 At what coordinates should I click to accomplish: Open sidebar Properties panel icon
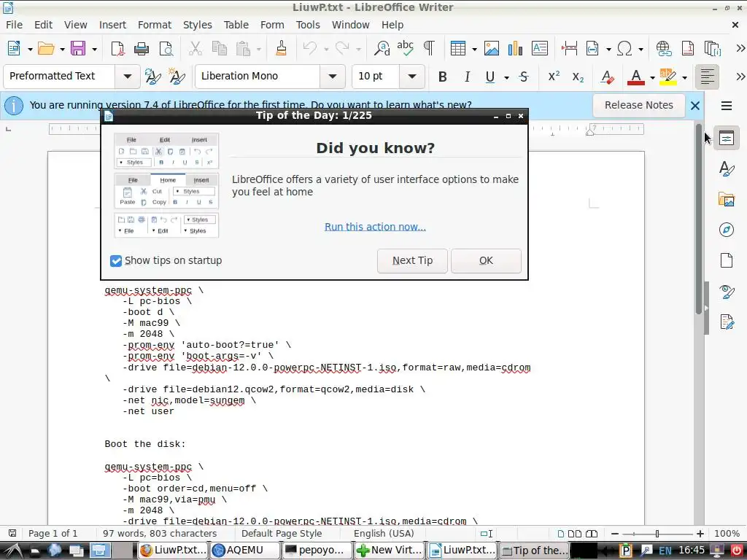726,138
